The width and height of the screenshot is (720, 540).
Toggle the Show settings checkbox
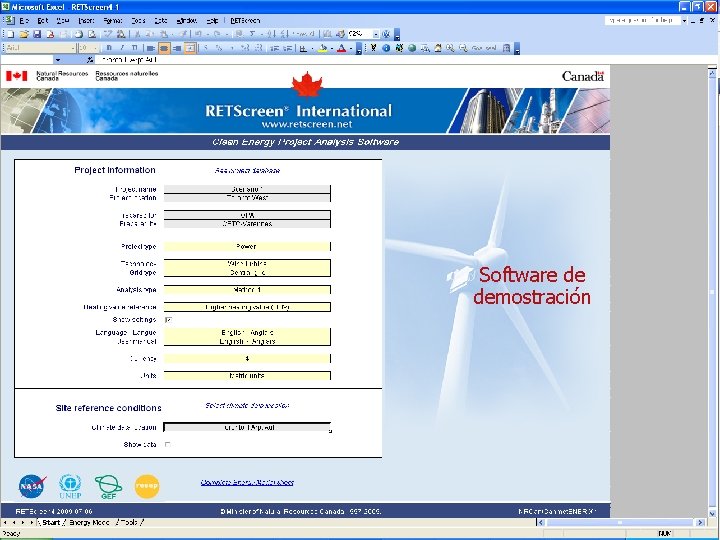point(169,320)
